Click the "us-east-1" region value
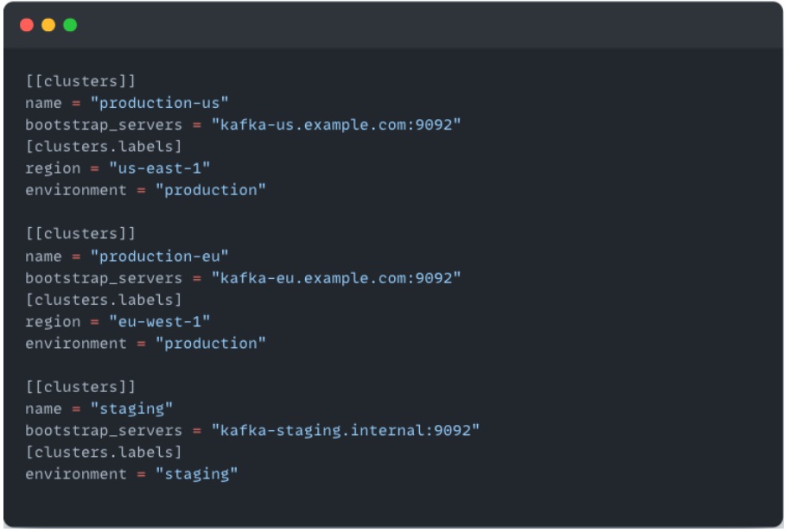The image size is (790, 532). click(x=159, y=168)
